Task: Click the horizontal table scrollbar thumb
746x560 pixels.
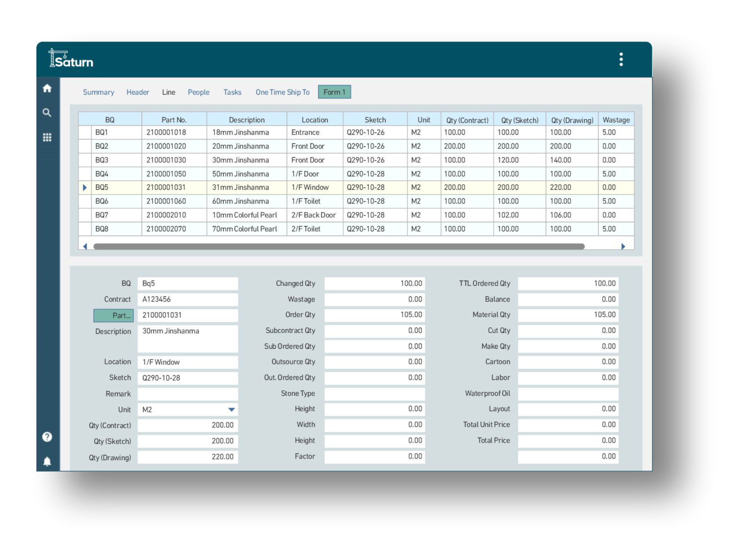Action: (339, 247)
